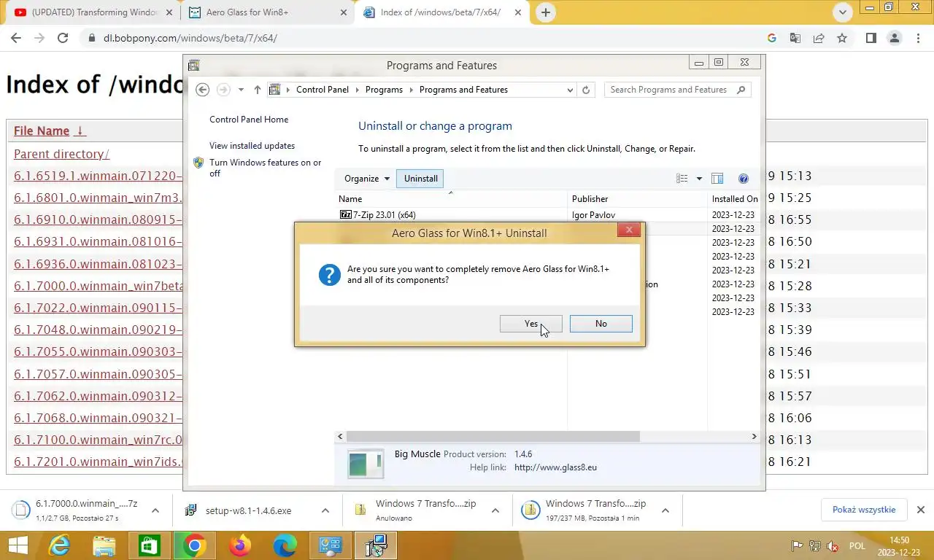This screenshot has height=560, width=934.
Task: Sort by the Publisher column header
Action: point(637,199)
